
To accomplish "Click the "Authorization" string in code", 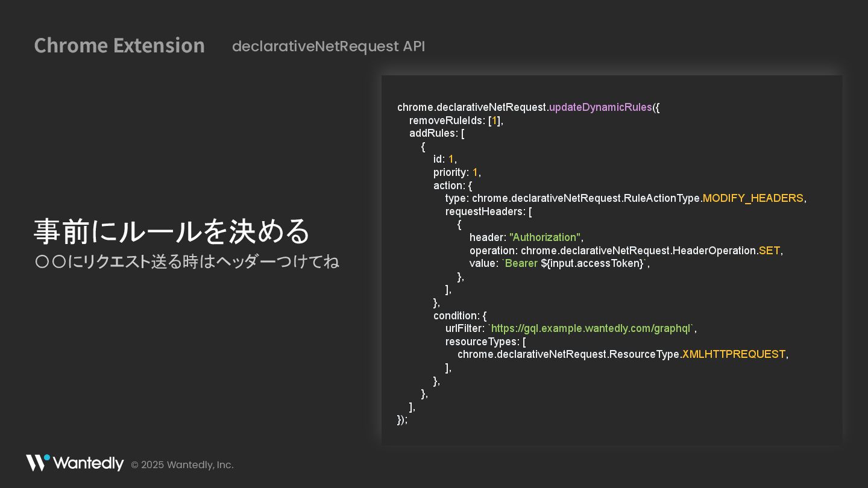I will 544,237.
